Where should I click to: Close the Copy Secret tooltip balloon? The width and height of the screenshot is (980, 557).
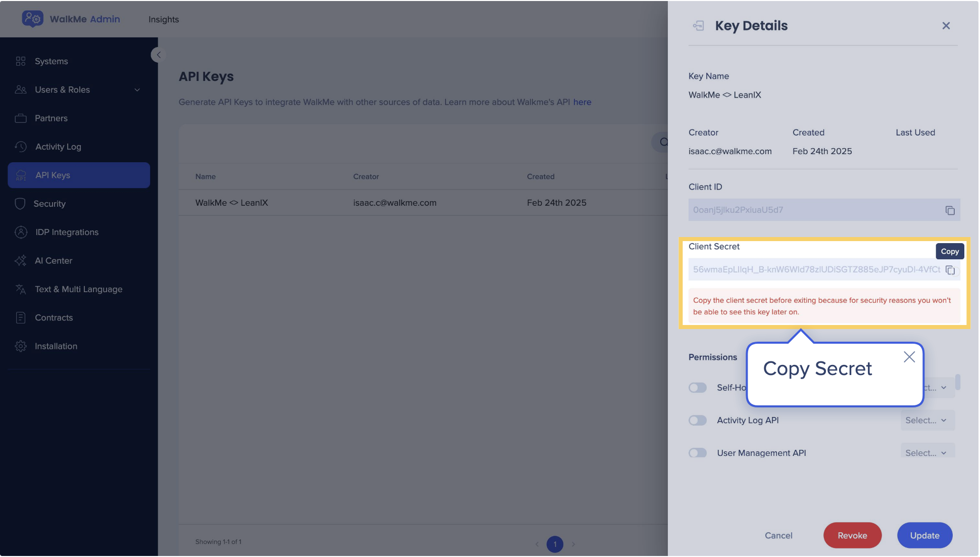point(909,357)
